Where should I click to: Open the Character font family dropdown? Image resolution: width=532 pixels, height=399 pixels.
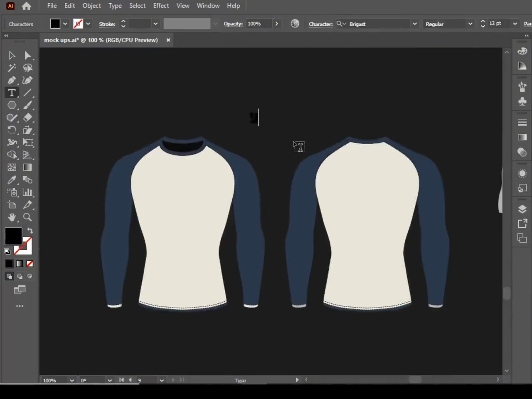[414, 24]
